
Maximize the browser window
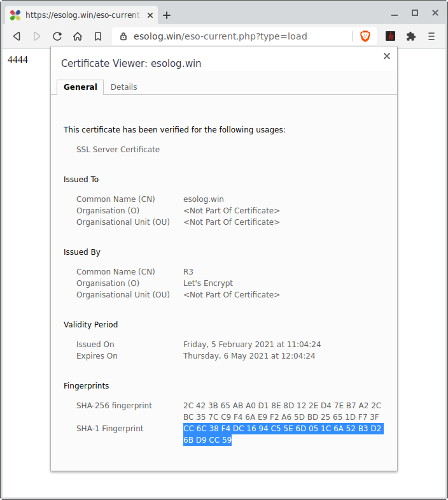pyautogui.click(x=415, y=13)
